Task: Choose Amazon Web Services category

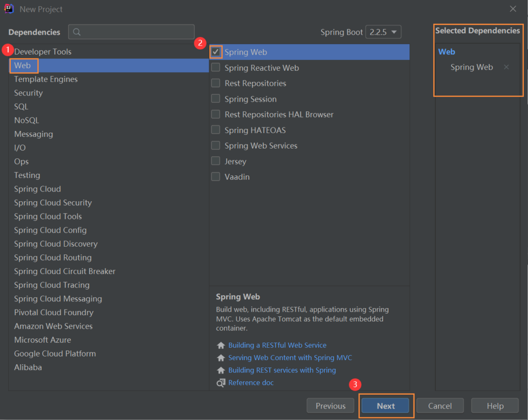Action: pyautogui.click(x=109, y=326)
